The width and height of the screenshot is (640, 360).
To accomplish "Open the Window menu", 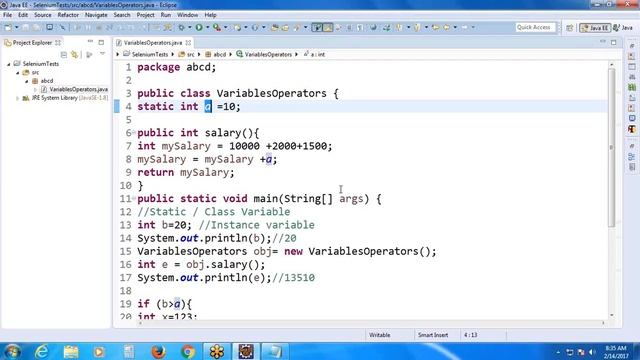I will (187, 15).
